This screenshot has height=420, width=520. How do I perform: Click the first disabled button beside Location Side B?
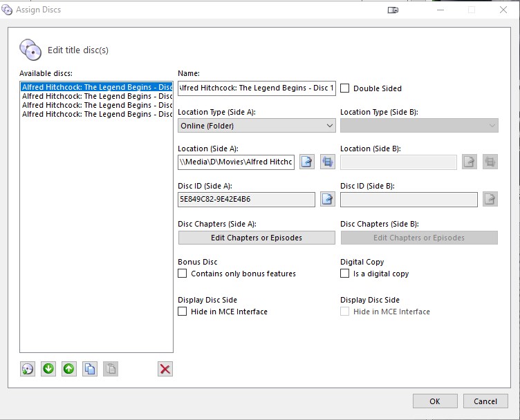click(x=470, y=162)
